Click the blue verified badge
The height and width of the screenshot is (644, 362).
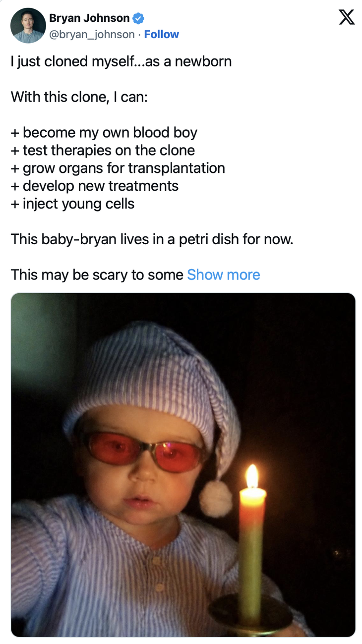point(139,19)
